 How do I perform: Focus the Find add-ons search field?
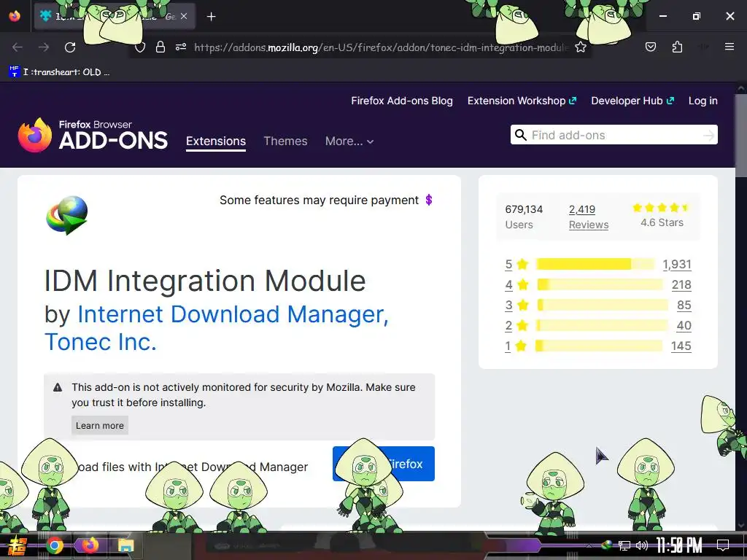point(614,135)
